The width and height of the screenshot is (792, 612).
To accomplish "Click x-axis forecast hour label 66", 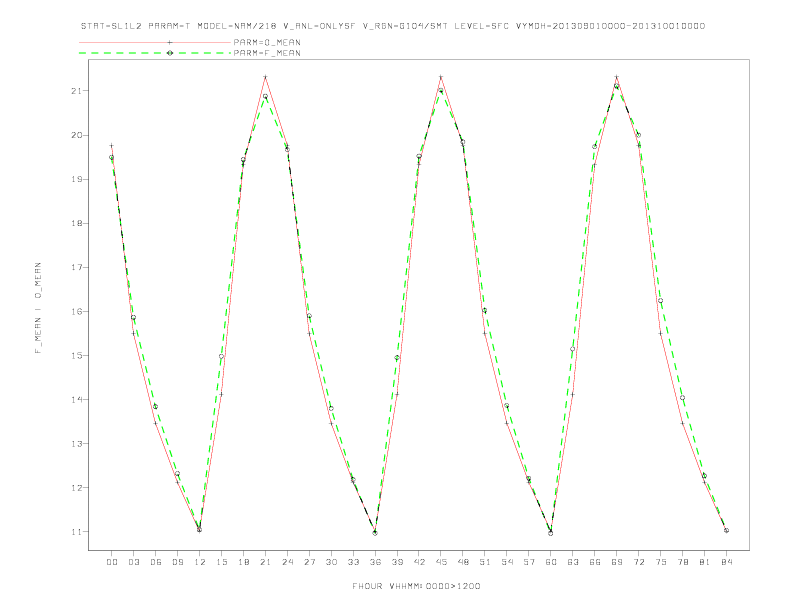I will point(595,562).
